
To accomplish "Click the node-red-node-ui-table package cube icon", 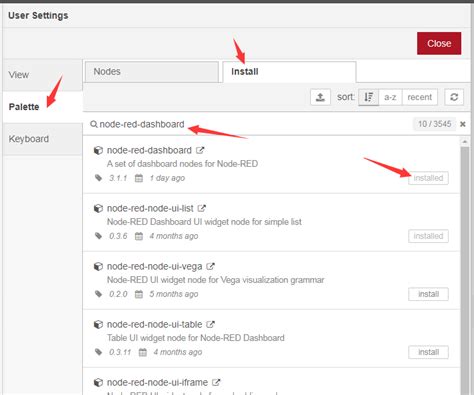I will click(x=98, y=324).
